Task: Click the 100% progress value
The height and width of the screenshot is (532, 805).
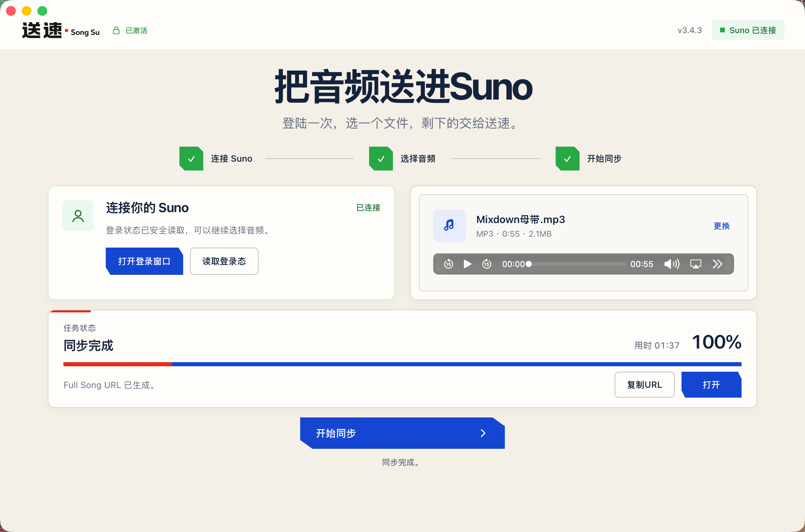Action: (x=717, y=342)
